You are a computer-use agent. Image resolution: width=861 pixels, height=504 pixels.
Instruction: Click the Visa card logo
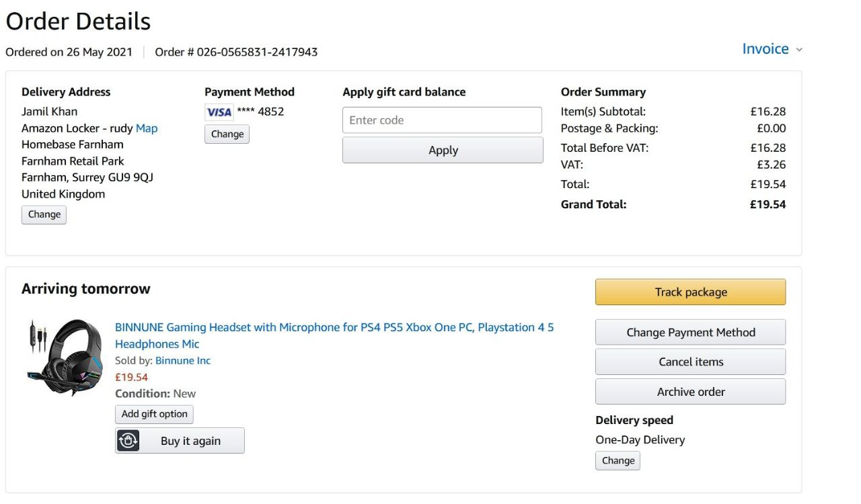click(219, 112)
